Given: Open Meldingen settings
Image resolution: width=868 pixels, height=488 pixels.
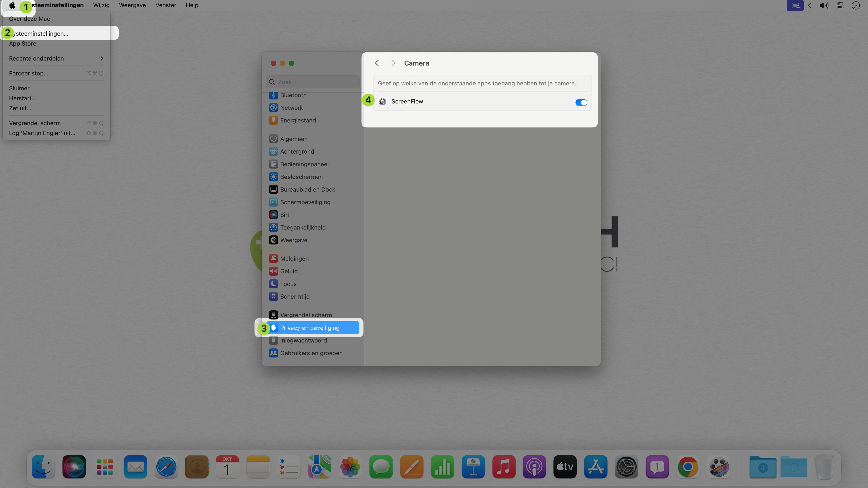Looking at the screenshot, I should click(x=313, y=259).
